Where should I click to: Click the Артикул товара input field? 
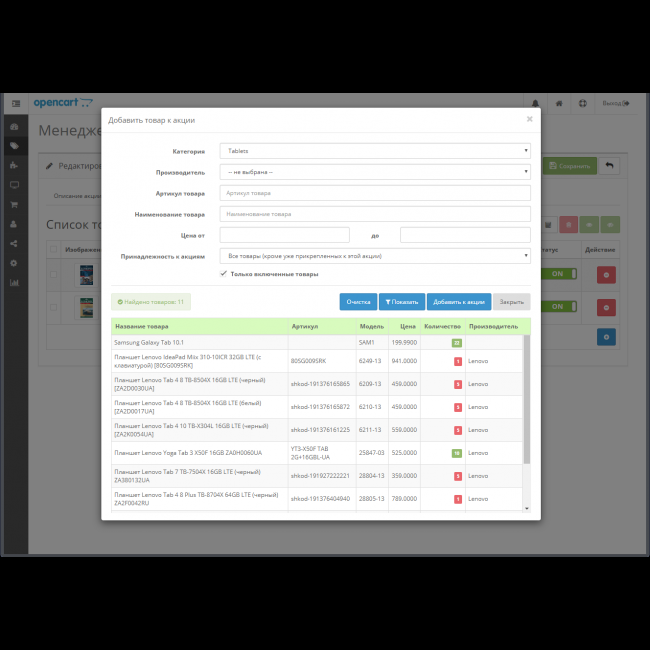(x=374, y=193)
